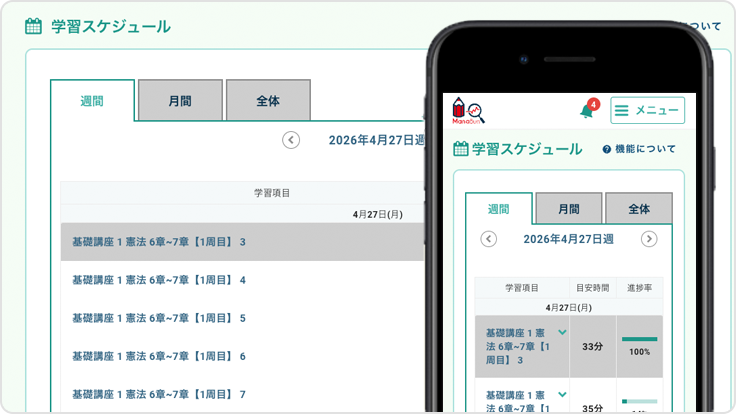Select desktop row 基礎講座 1 憲法 6章~7章 7

coord(243,394)
